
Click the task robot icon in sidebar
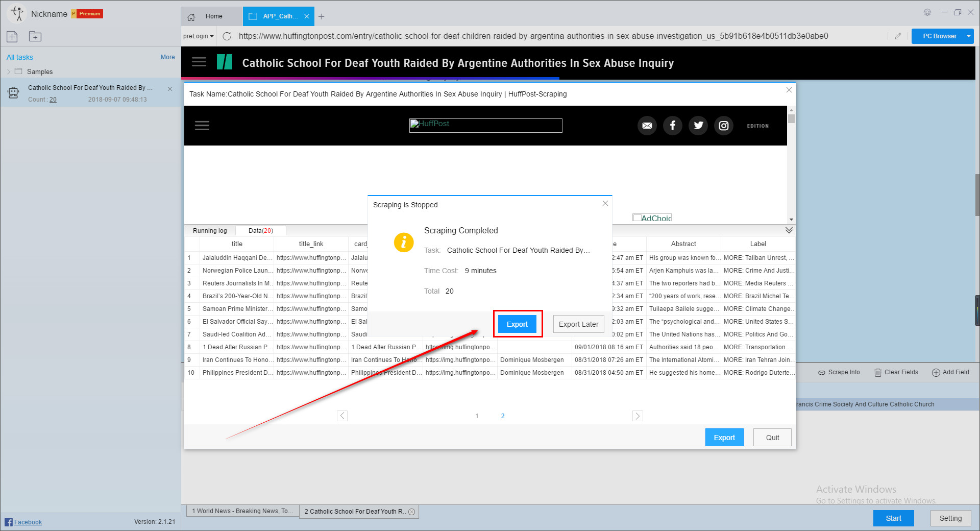[x=13, y=92]
